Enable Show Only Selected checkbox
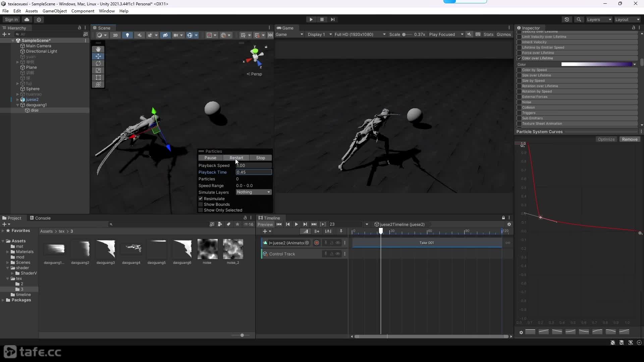 tap(201, 210)
